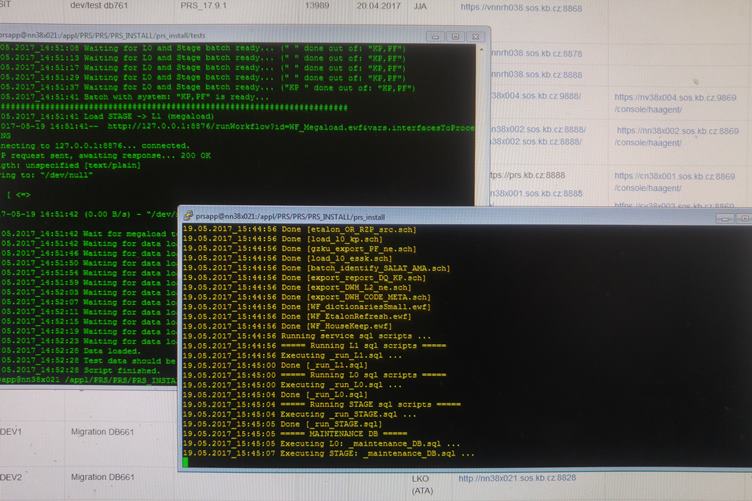
Task: Click the 'DEV2' row label
Action: click(x=11, y=477)
